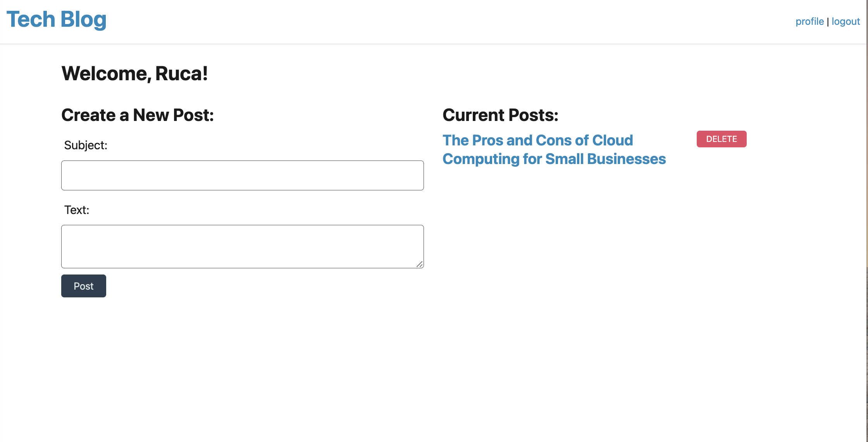Screen dimensions: 868x442
Task: Click the header divider line below Tech Blog
Action: click(x=432, y=44)
